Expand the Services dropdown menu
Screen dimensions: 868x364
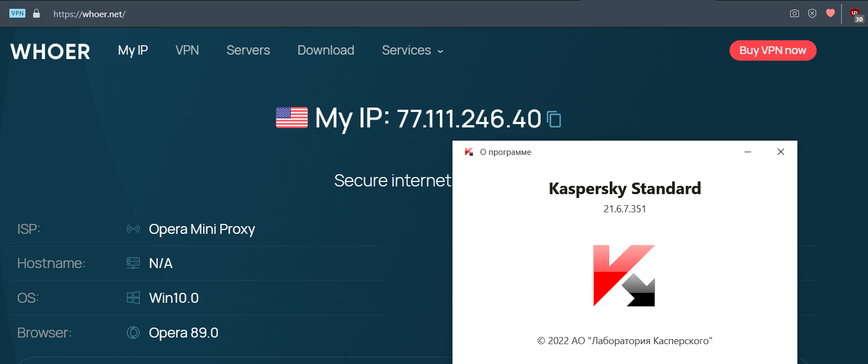(x=413, y=50)
